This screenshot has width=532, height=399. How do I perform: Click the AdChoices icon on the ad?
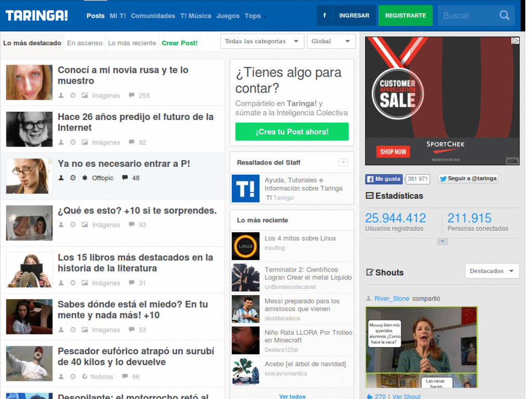tap(515, 41)
